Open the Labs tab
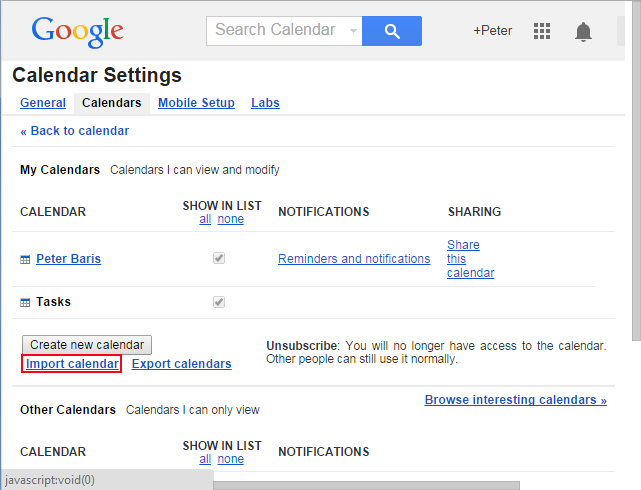This screenshot has height=490, width=641. point(265,103)
